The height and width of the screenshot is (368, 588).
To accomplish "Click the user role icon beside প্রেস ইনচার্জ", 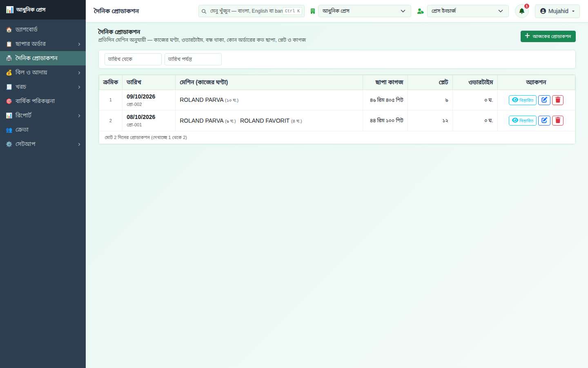I will tap(420, 11).
